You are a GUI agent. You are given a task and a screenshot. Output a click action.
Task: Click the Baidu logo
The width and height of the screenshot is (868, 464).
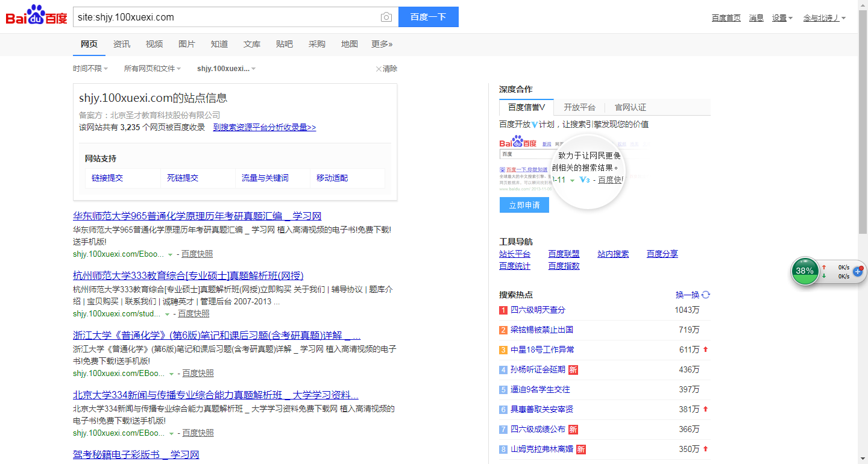(37, 15)
